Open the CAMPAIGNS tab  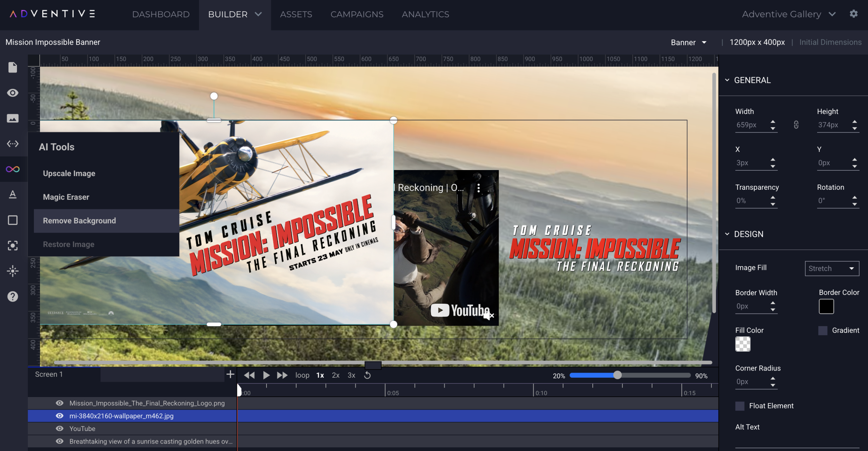[x=357, y=14]
